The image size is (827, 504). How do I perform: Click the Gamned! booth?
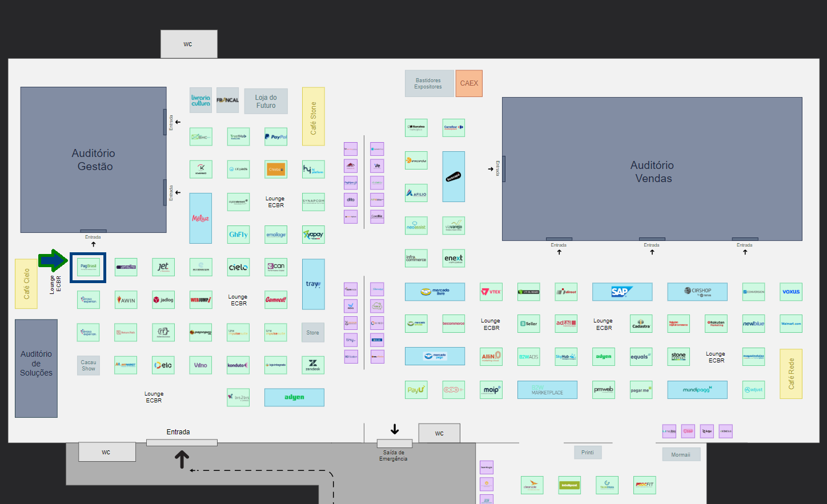(x=276, y=300)
